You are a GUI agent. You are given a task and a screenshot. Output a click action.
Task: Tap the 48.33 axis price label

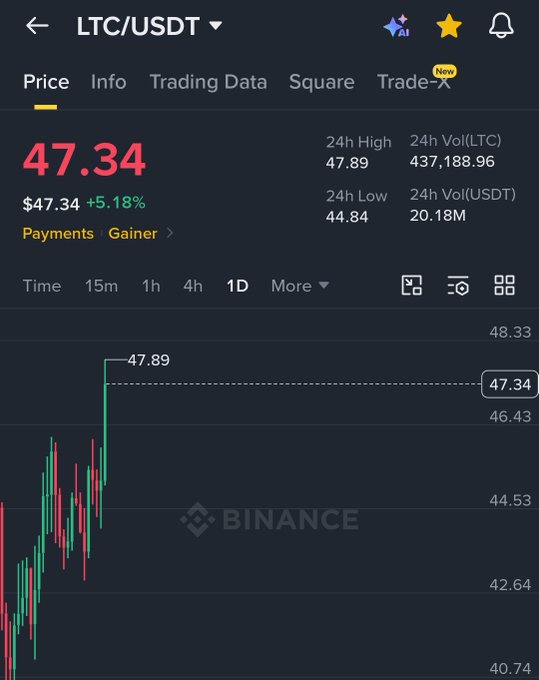510,332
